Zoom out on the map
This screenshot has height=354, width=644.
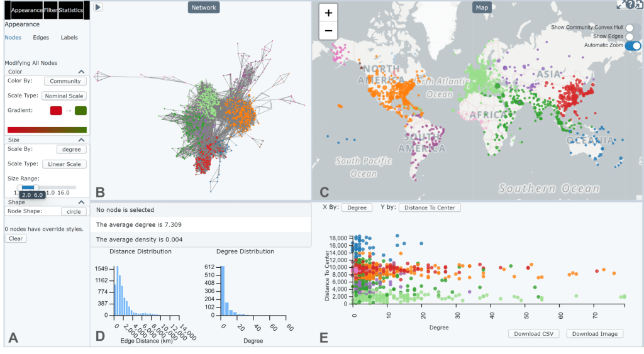[328, 30]
